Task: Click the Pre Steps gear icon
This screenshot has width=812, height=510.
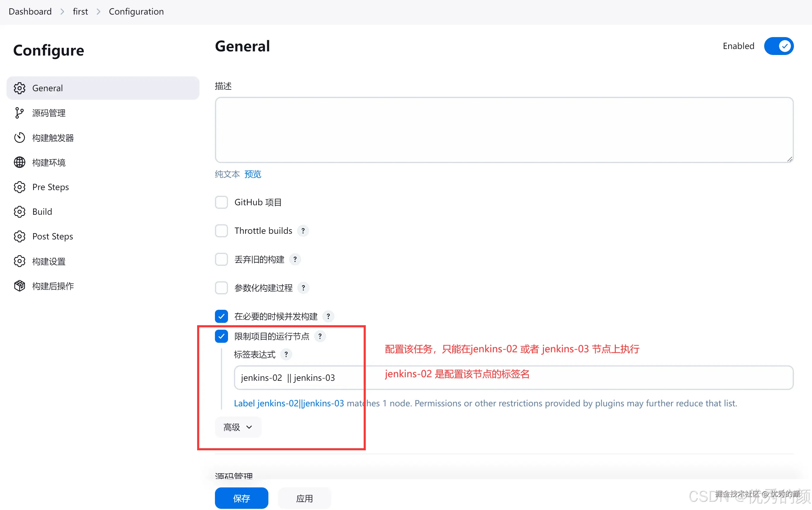Action: point(19,187)
